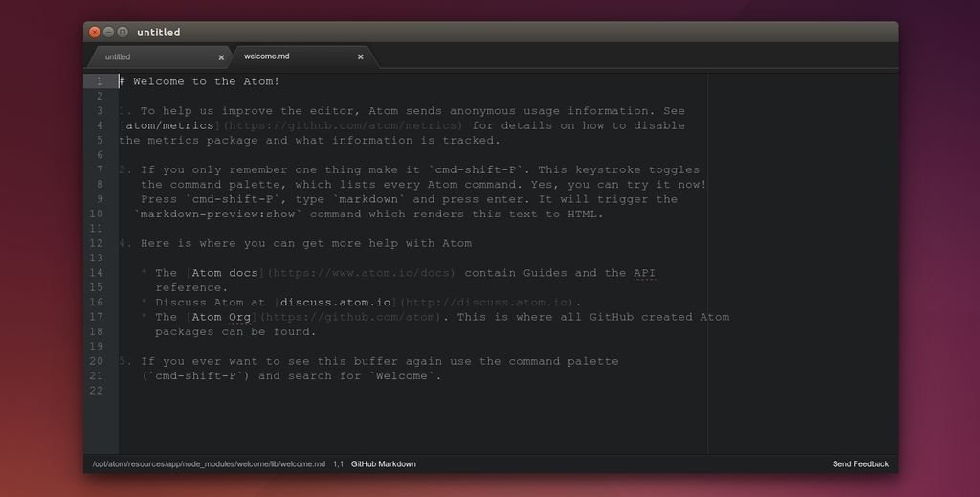Close the untitled tab

click(x=221, y=57)
